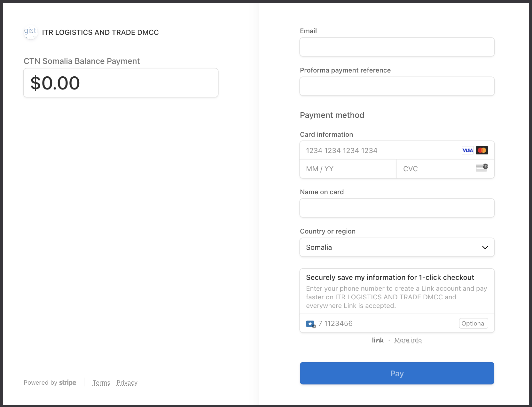532x407 pixels.
Task: Click the MM / YY expiry field
Action: point(348,169)
